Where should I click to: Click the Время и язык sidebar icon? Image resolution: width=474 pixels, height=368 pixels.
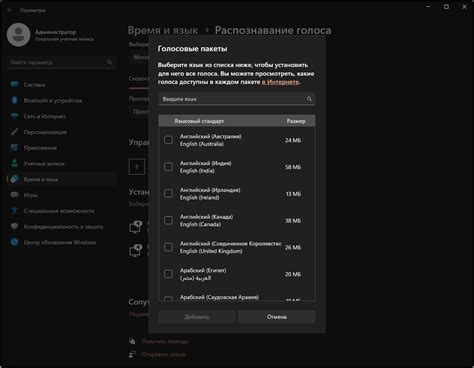pyautogui.click(x=14, y=179)
